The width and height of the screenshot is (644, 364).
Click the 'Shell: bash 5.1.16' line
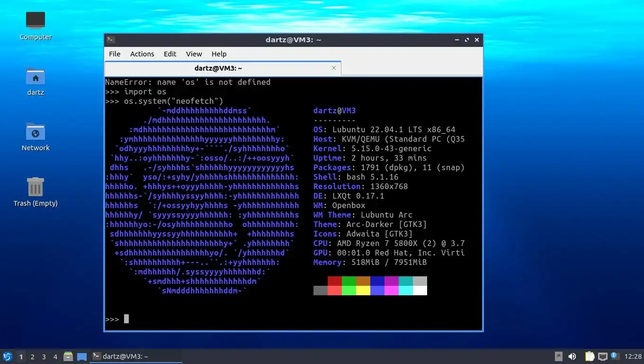tap(356, 177)
